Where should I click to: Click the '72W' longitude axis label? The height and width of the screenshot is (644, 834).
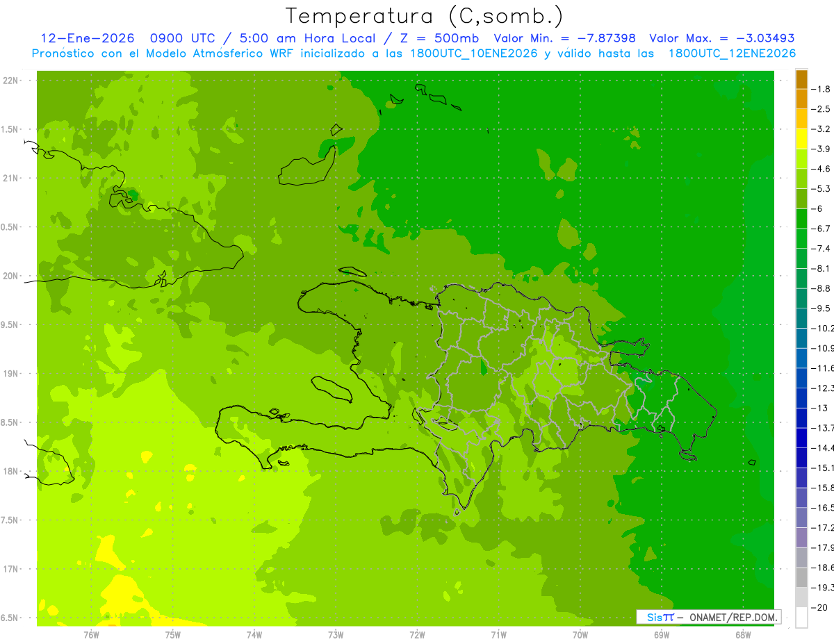click(x=417, y=635)
